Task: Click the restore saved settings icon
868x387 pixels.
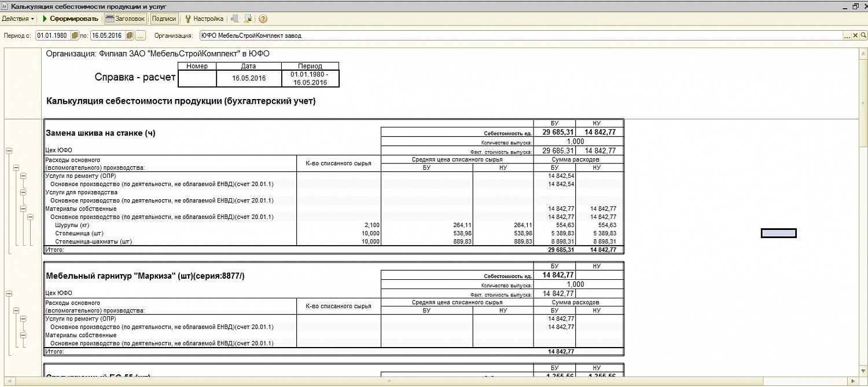Action: point(235,19)
